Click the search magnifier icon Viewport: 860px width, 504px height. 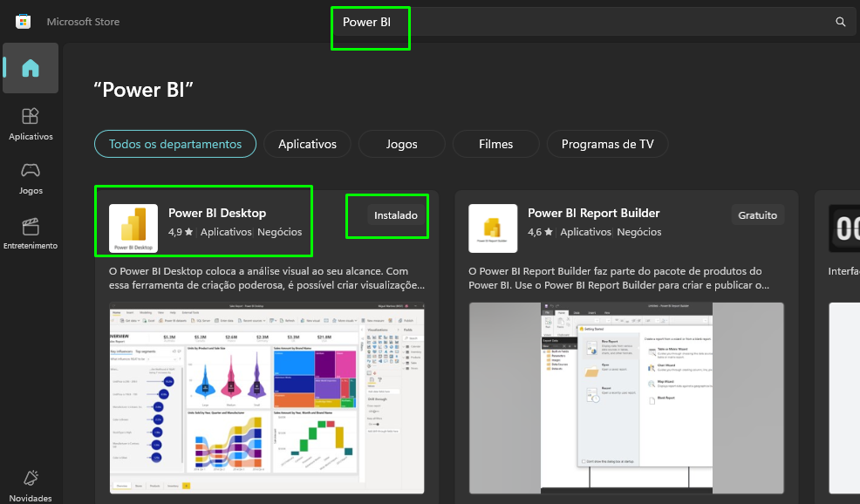(840, 22)
